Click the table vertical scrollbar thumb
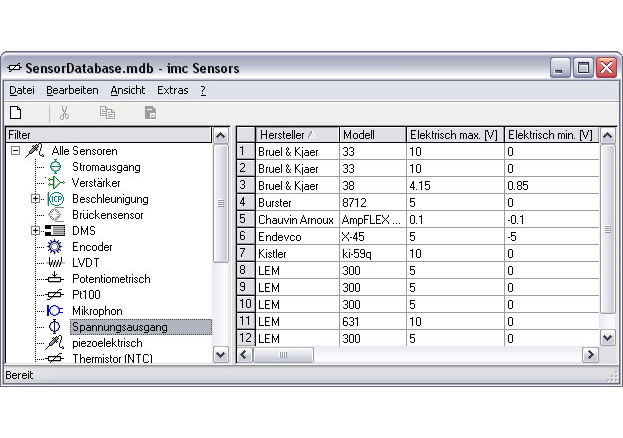623x438 pixels. [x=608, y=229]
